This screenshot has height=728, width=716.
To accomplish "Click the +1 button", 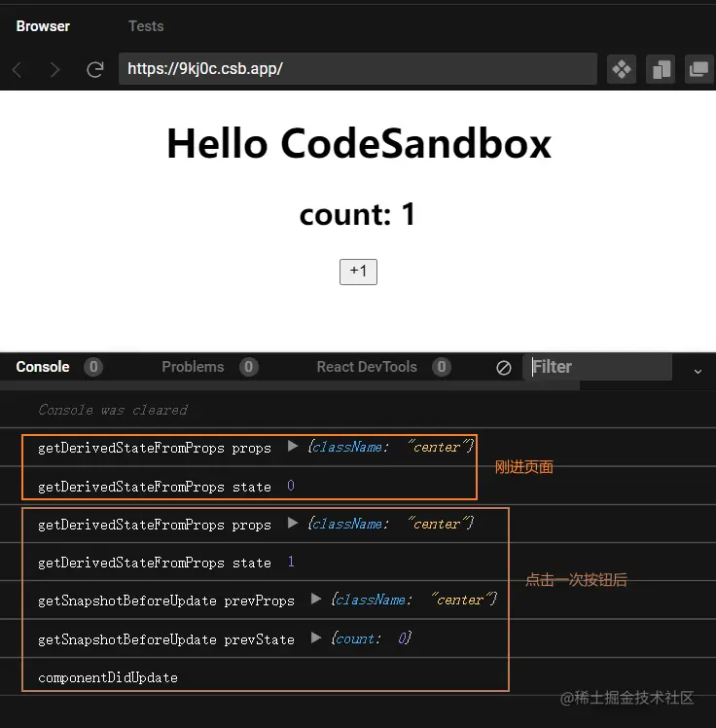I will point(358,272).
